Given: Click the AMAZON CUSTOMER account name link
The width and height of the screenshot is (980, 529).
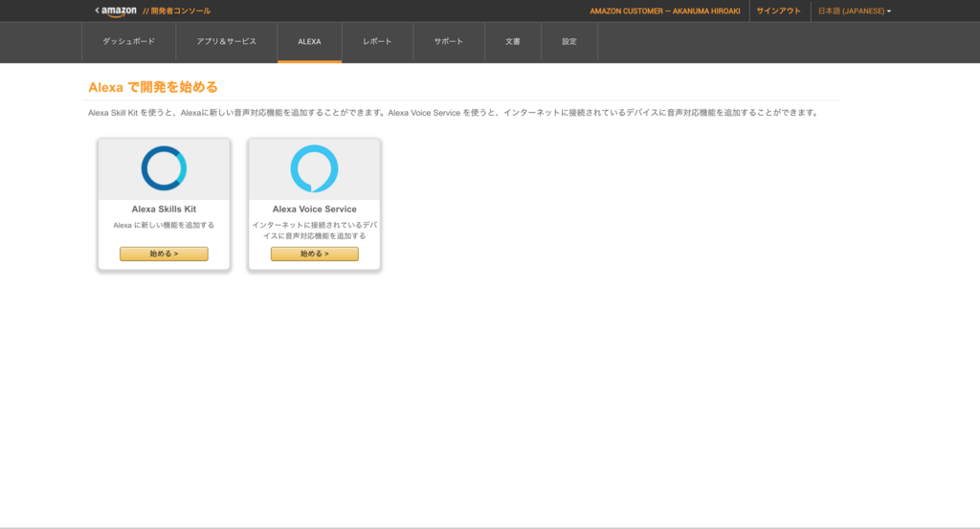Looking at the screenshot, I should point(665,11).
